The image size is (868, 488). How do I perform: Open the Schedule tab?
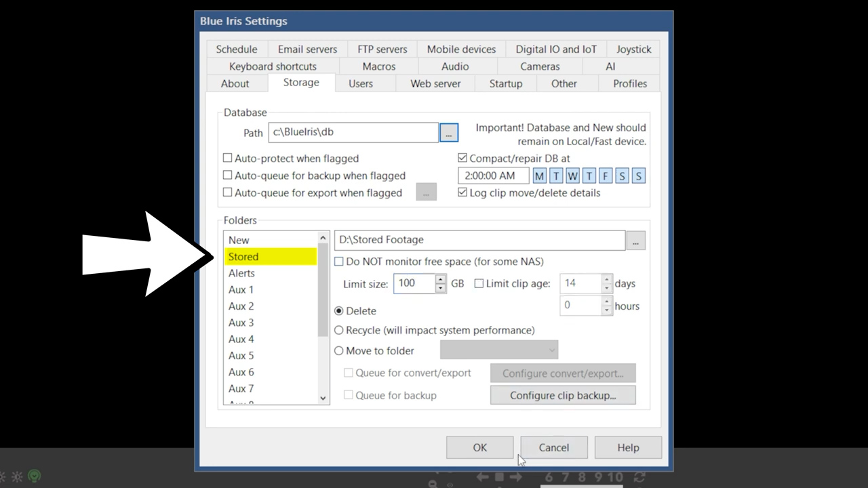coord(237,49)
